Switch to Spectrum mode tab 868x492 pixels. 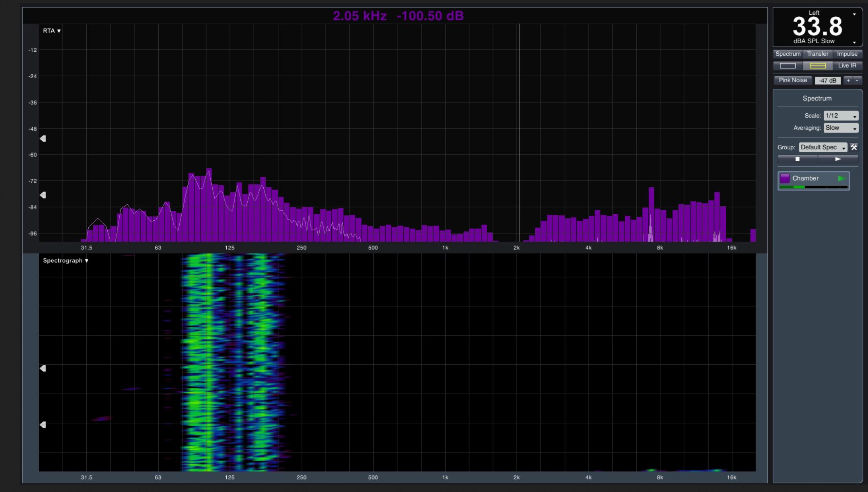tap(788, 54)
